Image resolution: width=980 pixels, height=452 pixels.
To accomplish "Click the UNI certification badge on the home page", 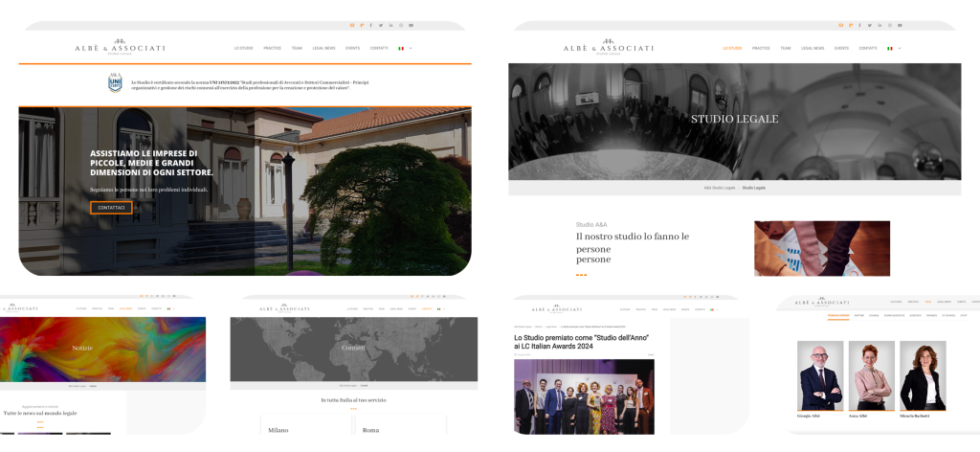I will [115, 82].
